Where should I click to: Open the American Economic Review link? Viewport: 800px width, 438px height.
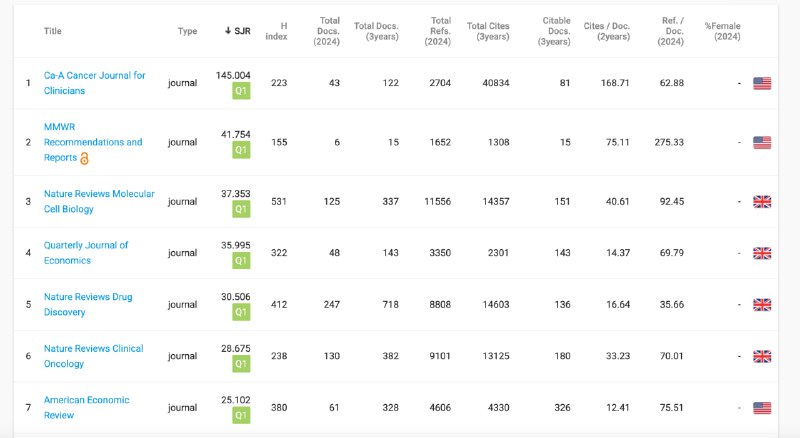[x=86, y=408]
